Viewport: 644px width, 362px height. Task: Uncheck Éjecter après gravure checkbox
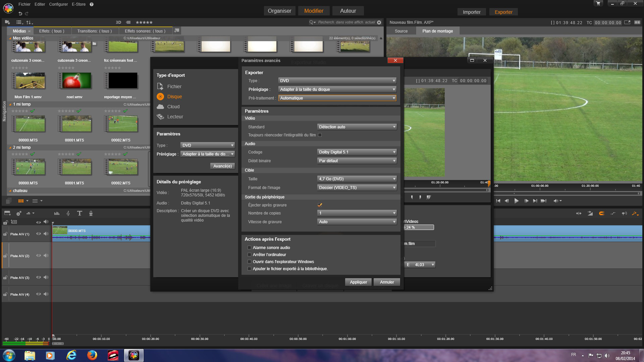pos(320,205)
